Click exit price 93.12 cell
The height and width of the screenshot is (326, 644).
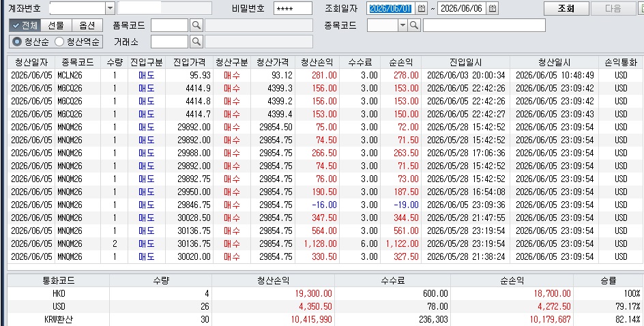pos(273,76)
